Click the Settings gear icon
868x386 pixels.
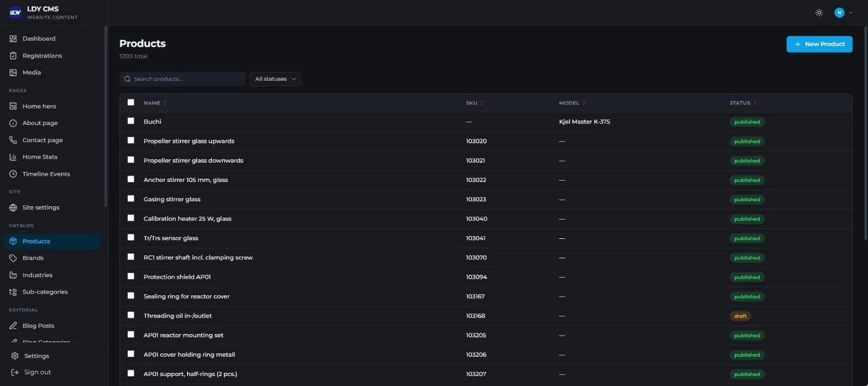point(15,356)
